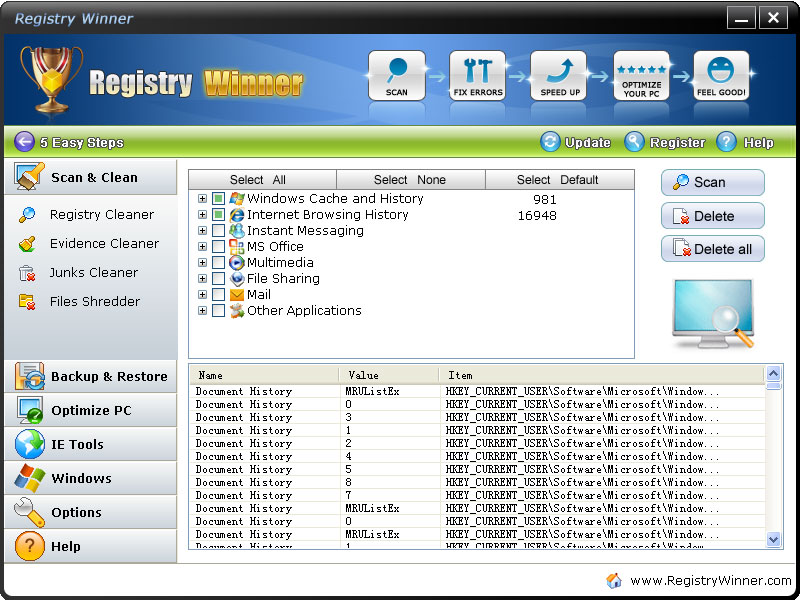This screenshot has width=800, height=600.
Task: Click the Multimedia player icon
Action: pos(237,263)
